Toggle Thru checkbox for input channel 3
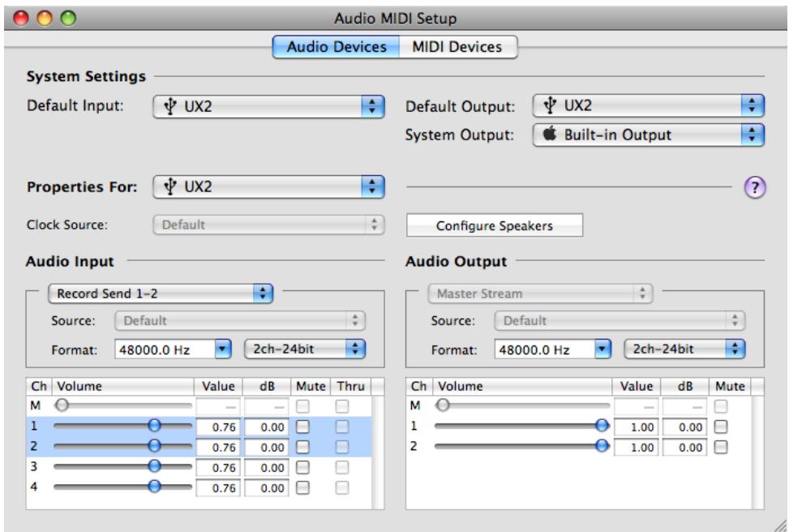The height and width of the screenshot is (532, 789). click(x=341, y=468)
